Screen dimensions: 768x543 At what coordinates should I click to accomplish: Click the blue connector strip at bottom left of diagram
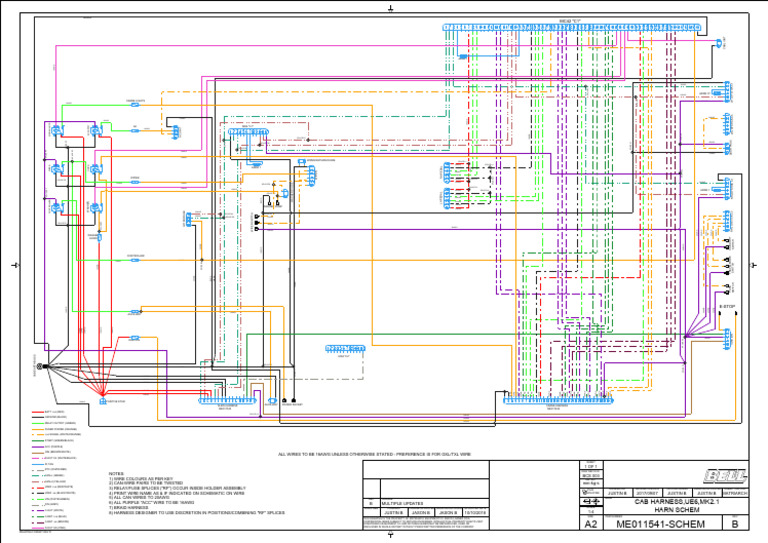tap(227, 401)
